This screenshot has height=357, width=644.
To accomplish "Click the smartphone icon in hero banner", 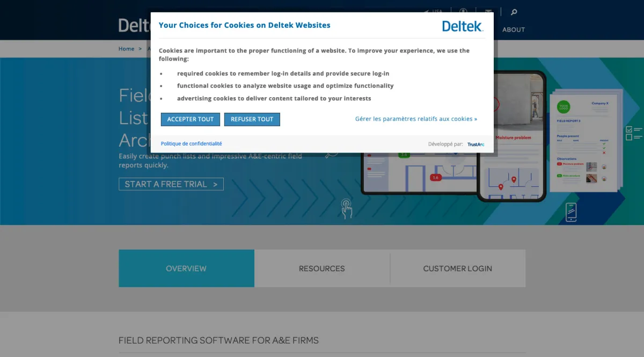I will coord(571,212).
